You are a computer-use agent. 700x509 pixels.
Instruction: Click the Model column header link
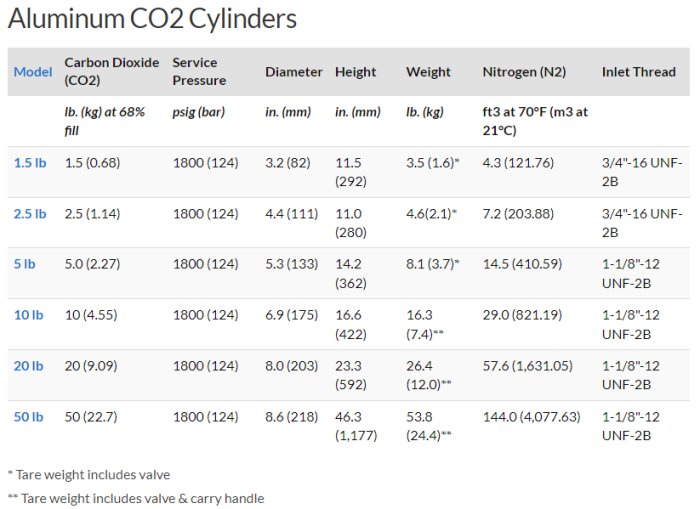point(33,72)
